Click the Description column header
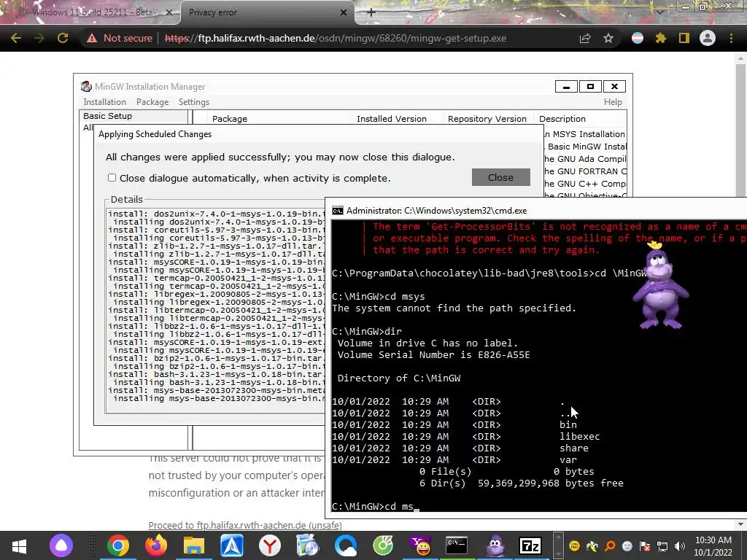747x560 pixels. pos(580,119)
